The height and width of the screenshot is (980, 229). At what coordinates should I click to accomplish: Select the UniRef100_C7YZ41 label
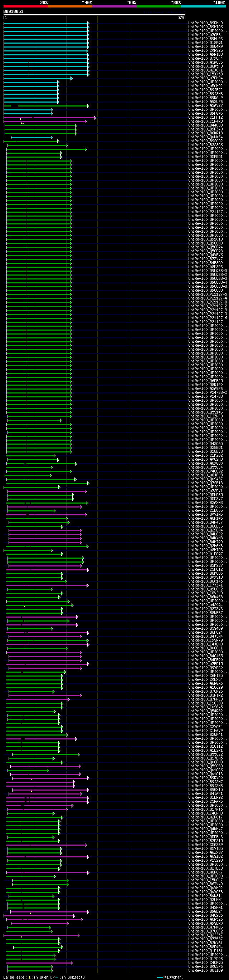(x=205, y=585)
